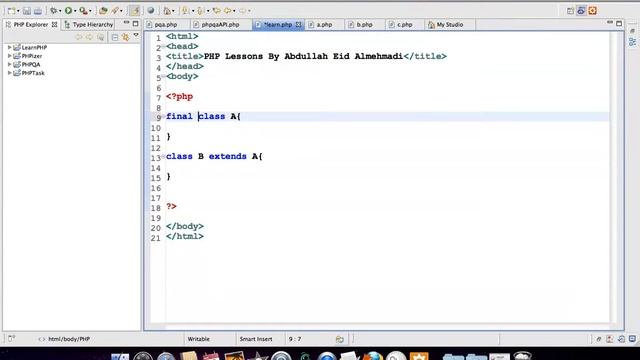Click the Outline icon in right trim
640x360 pixels.
[x=632, y=42]
